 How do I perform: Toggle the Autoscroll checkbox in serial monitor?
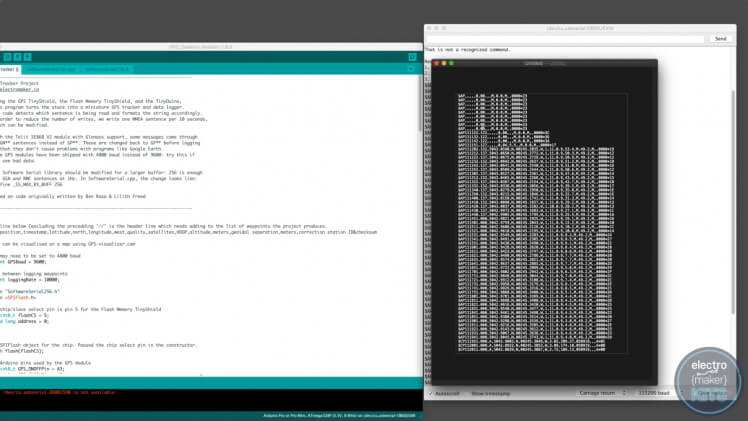click(443, 393)
